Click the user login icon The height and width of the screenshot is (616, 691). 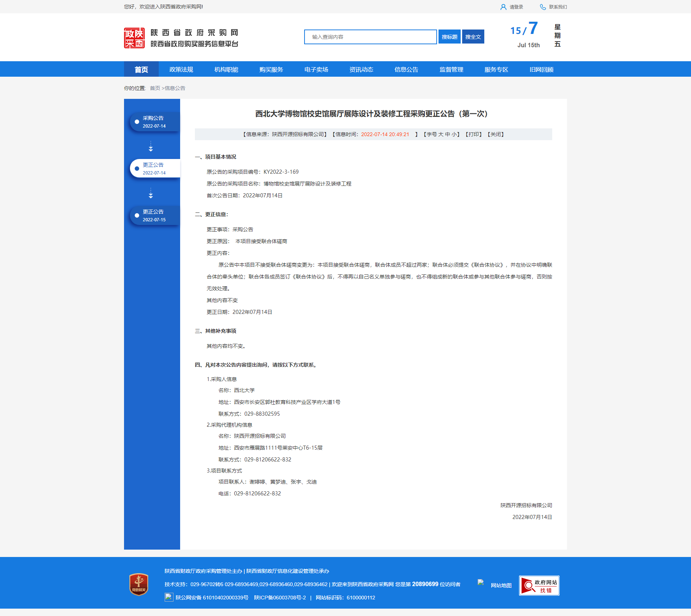click(x=503, y=7)
